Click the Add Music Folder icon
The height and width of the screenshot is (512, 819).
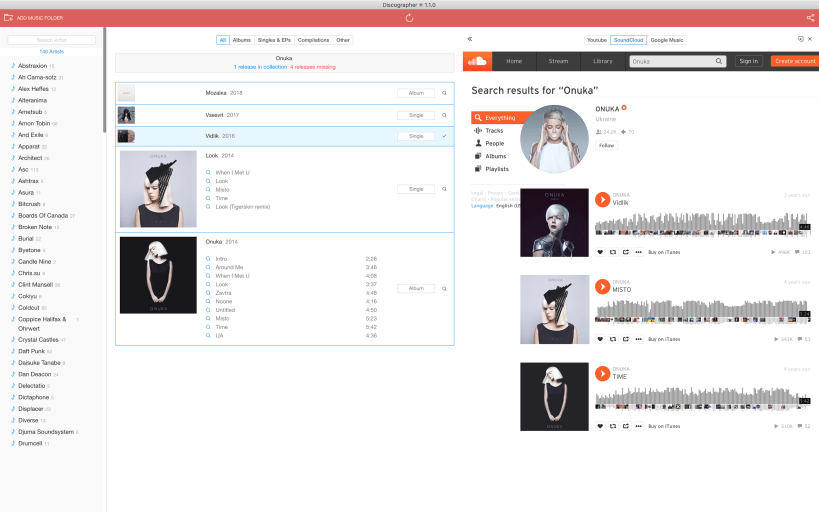click(x=8, y=18)
